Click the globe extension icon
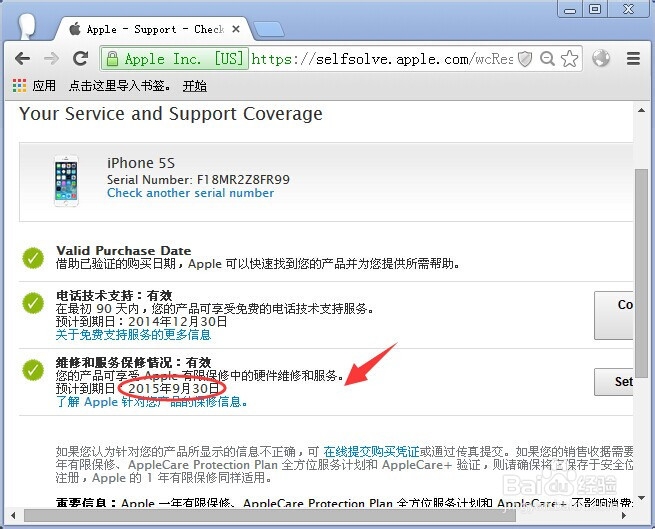Image resolution: width=655 pixels, height=529 pixels. coord(601,58)
